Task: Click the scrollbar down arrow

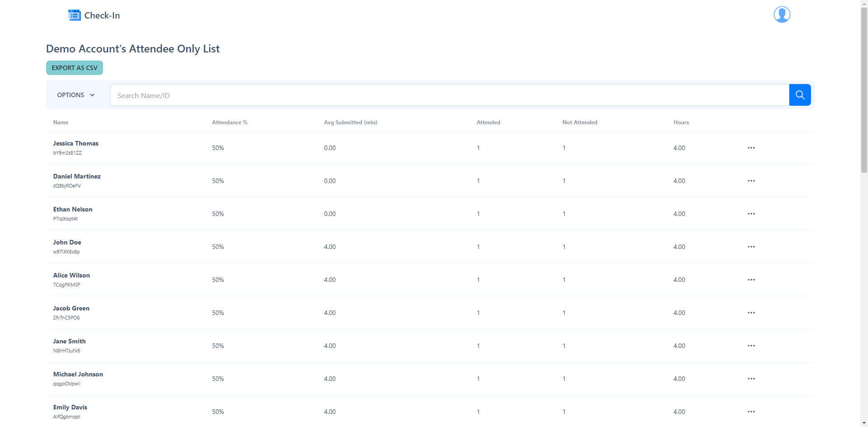Action: click(x=864, y=423)
